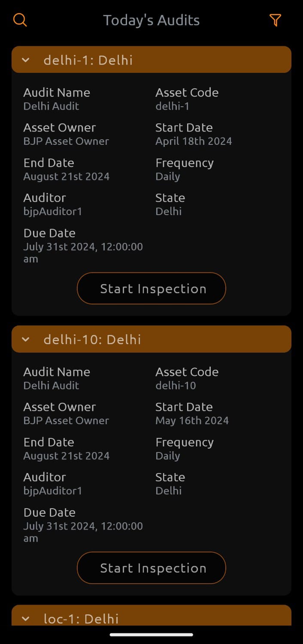Tap the Today's Audits title
303x644 pixels.
pyautogui.click(x=151, y=20)
